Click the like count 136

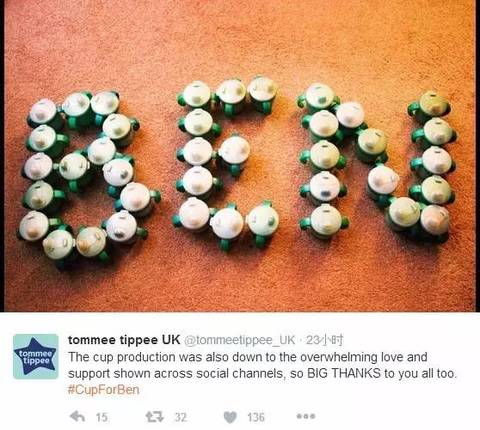[x=256, y=417]
